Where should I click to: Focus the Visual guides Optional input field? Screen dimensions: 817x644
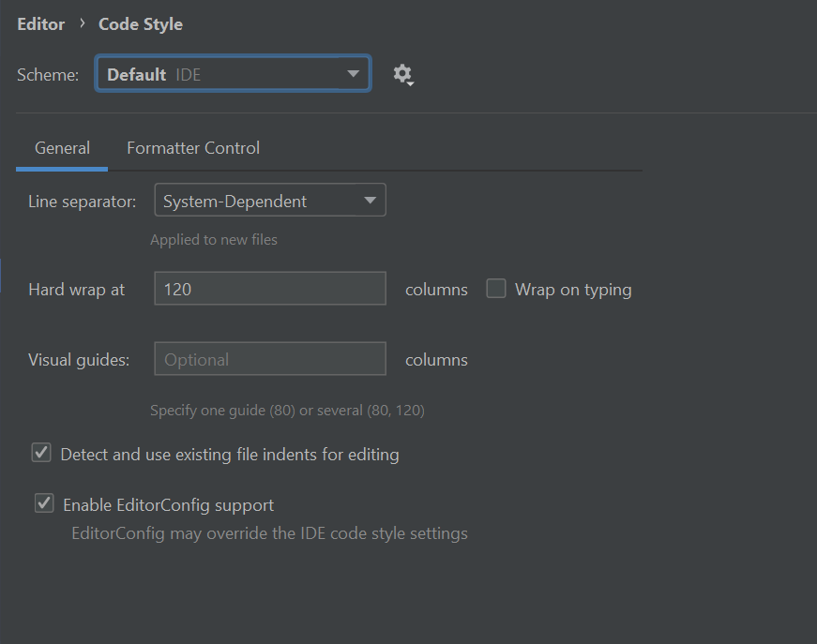[x=269, y=360]
